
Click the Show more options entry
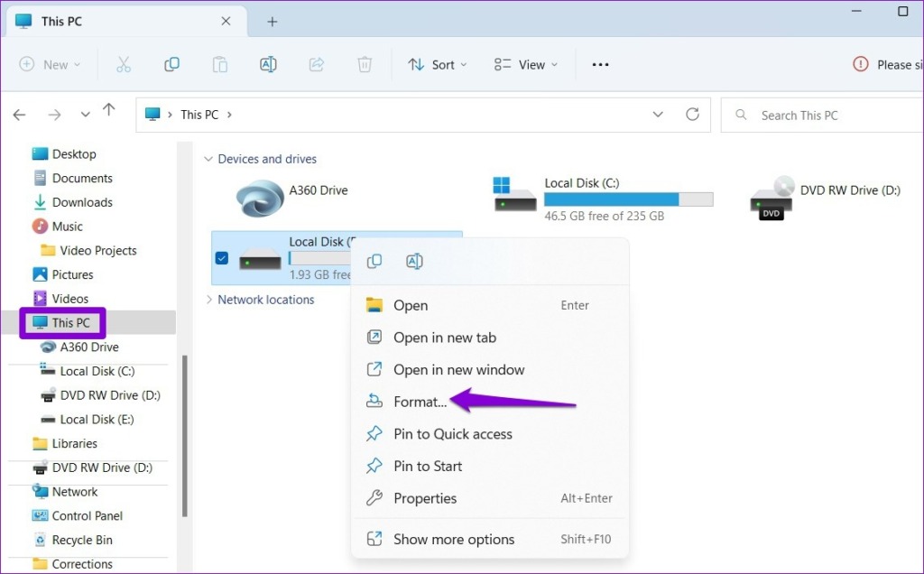point(454,539)
